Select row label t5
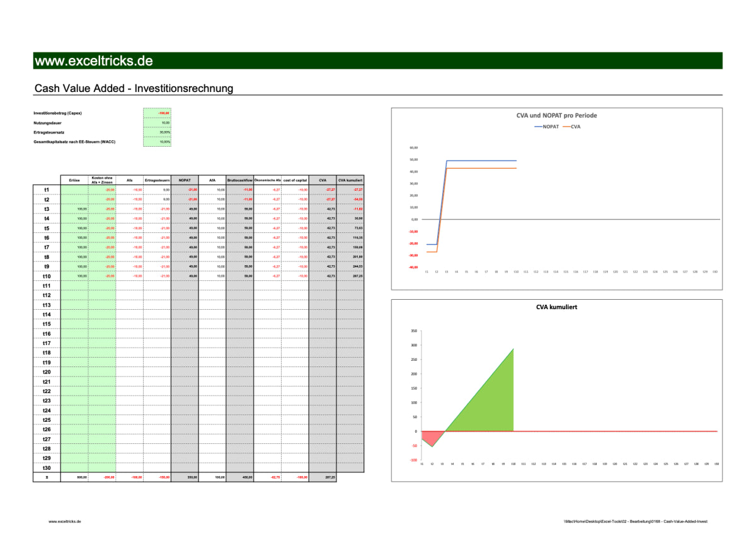756x534 pixels. [47, 228]
